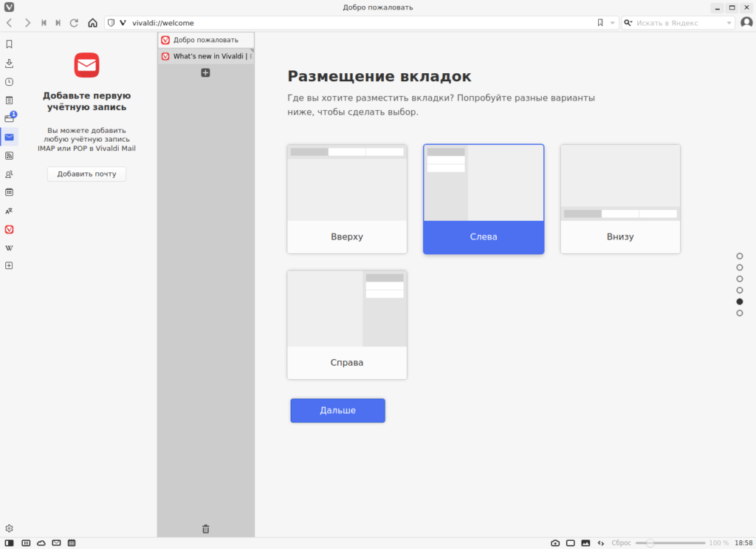Click the site info V icon

[x=123, y=23]
